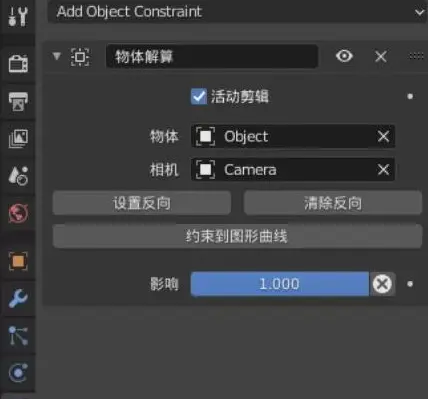
Task: Open the Object properties tab
Action: click(x=18, y=261)
